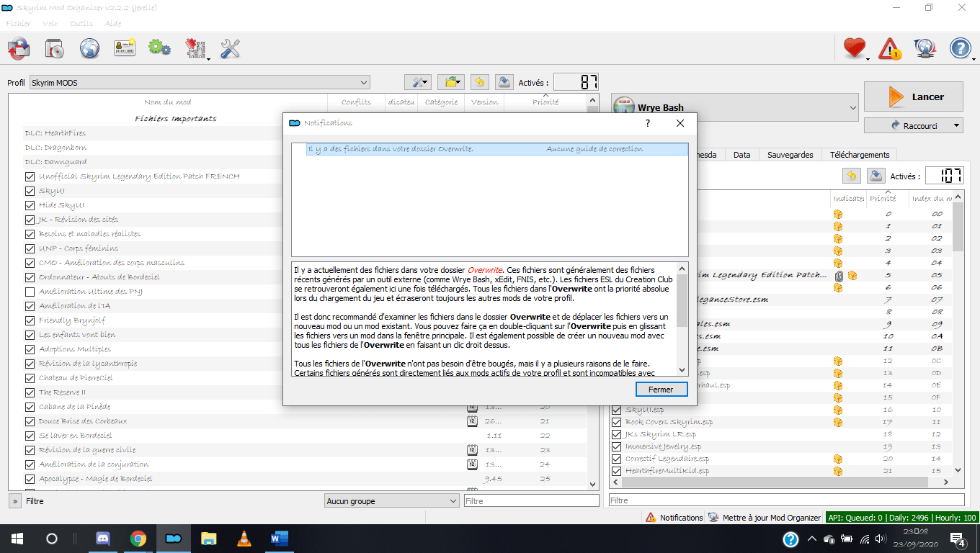Open the Aide menu

point(113,23)
